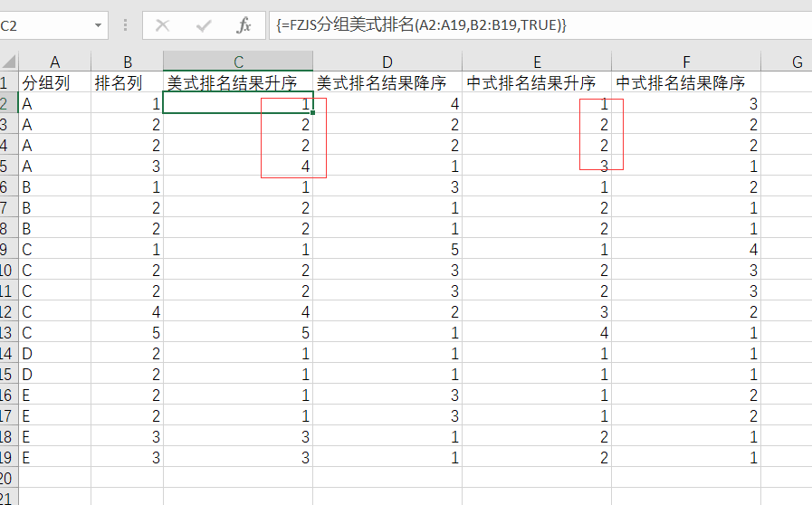The height and width of the screenshot is (505, 812).
Task: Open the Insert Function fx button
Action: tap(244, 25)
